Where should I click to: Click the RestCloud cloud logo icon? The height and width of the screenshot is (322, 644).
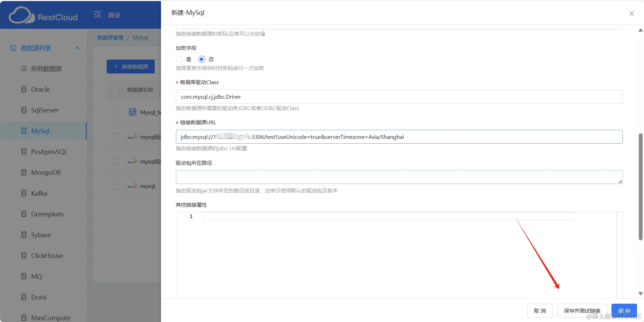(x=21, y=15)
